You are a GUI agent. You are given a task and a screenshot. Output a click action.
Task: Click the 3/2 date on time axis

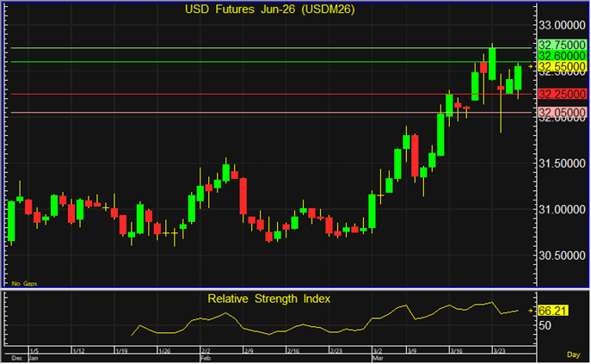coord(378,351)
